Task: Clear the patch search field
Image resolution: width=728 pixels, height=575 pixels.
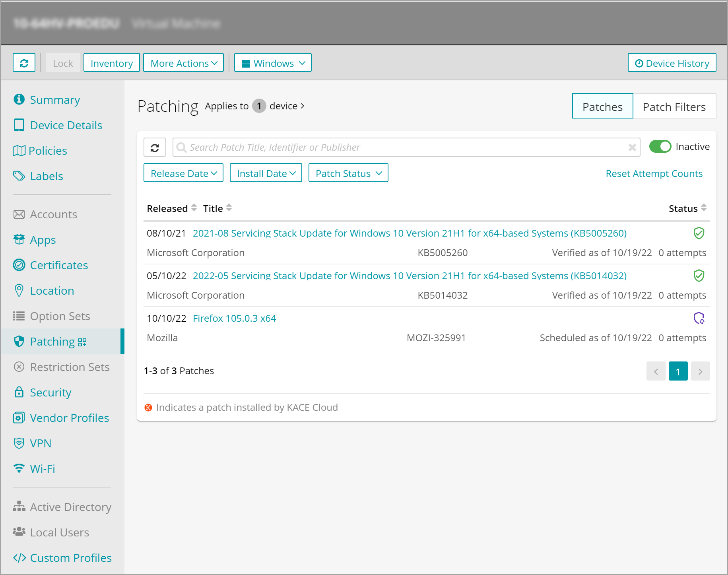Action: [x=632, y=148]
